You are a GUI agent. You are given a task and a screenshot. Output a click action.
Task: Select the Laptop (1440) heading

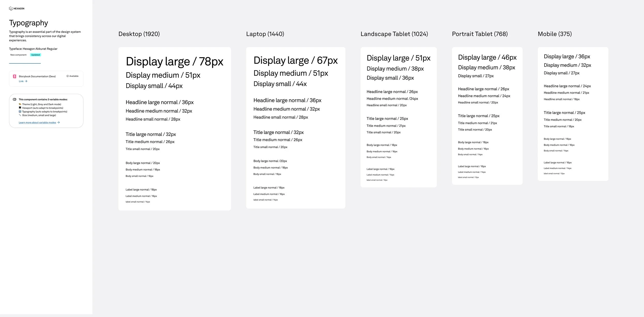point(265,34)
